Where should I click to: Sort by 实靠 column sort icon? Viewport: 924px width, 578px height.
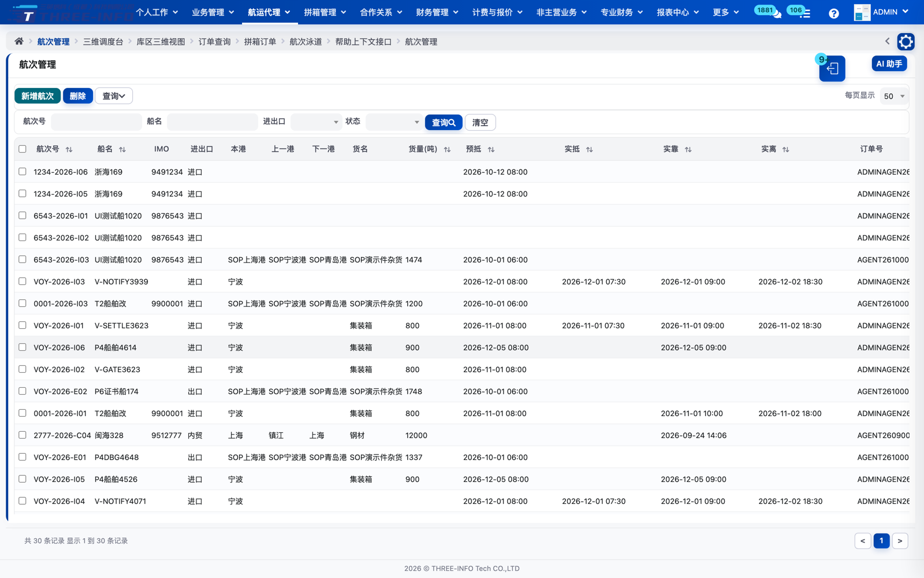[x=688, y=150]
